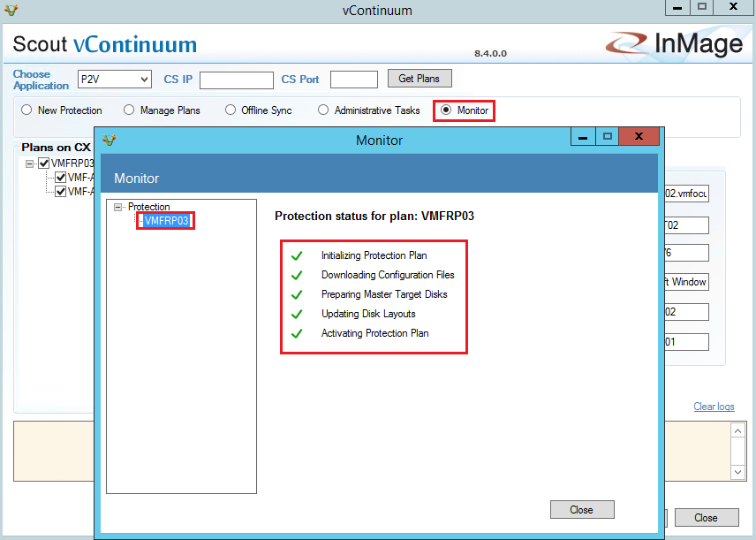Click the Clear logs link
The width and height of the screenshot is (756, 540).
click(714, 407)
